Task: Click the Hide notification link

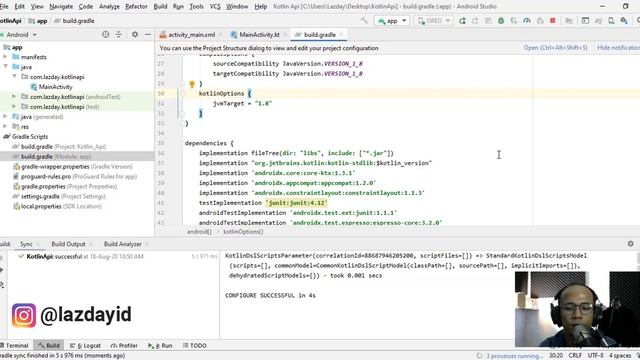Action: 618,48
